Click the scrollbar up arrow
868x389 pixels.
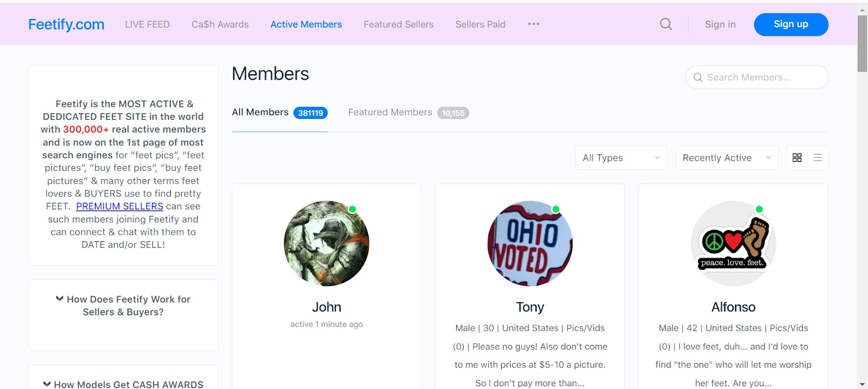(x=862, y=10)
